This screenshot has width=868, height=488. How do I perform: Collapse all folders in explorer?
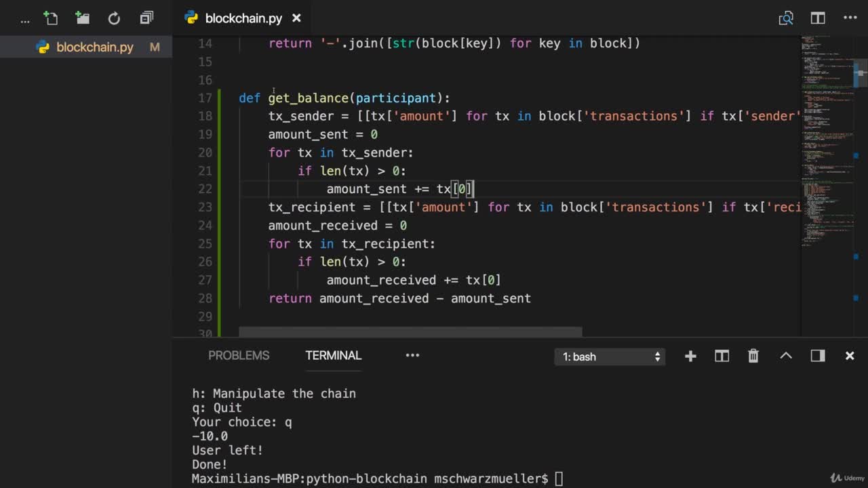tap(146, 18)
